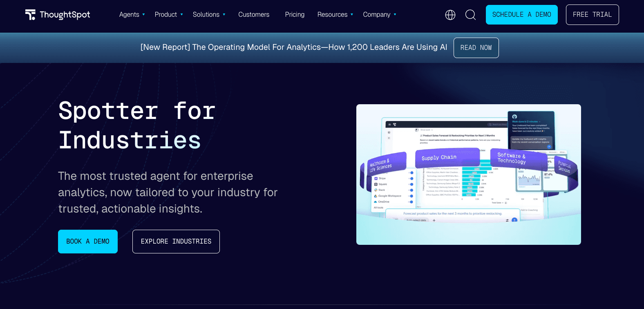Expand the Company menu arrow
The width and height of the screenshot is (644, 309).
(395, 15)
